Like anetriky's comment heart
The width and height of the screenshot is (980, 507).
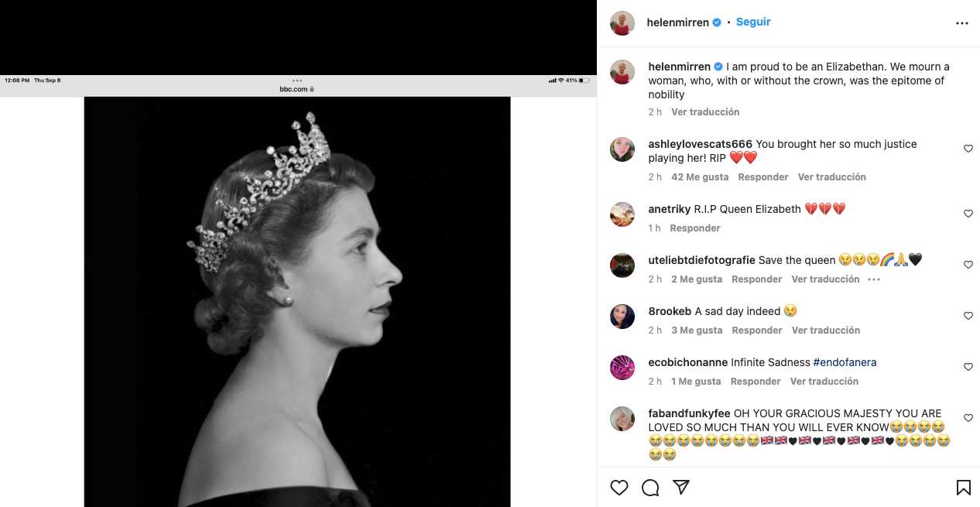point(968,214)
